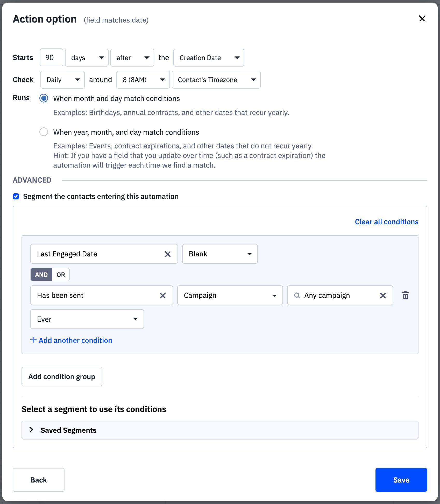The image size is (440, 504).
Task: Open the Contact's Timezone dropdown
Action: click(216, 80)
